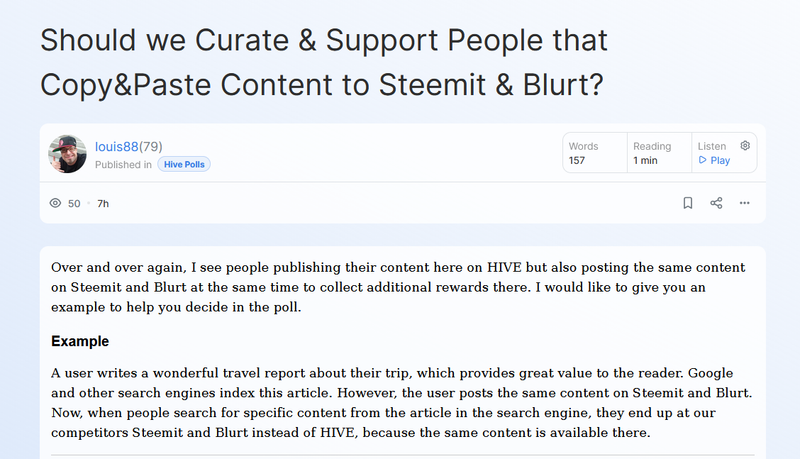Click the 7h post timestamp
Image resolution: width=800 pixels, height=459 pixels.
click(x=103, y=203)
